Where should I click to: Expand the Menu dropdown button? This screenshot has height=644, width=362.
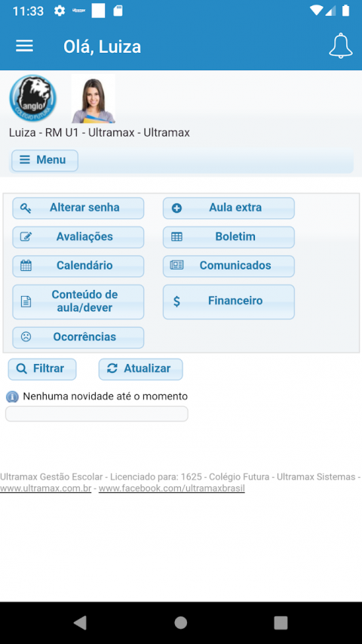44,160
